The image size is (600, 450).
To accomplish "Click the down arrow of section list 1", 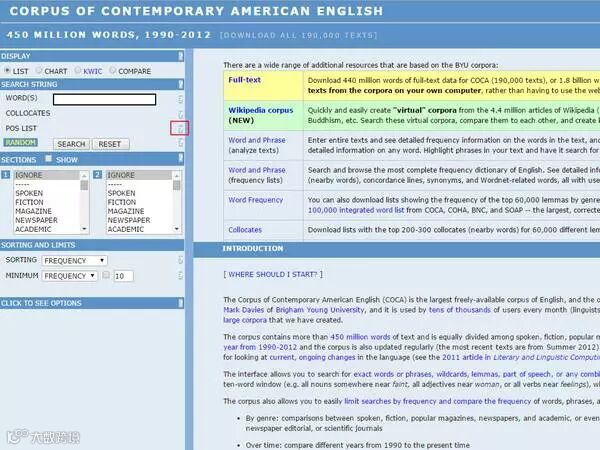I will tap(84, 229).
